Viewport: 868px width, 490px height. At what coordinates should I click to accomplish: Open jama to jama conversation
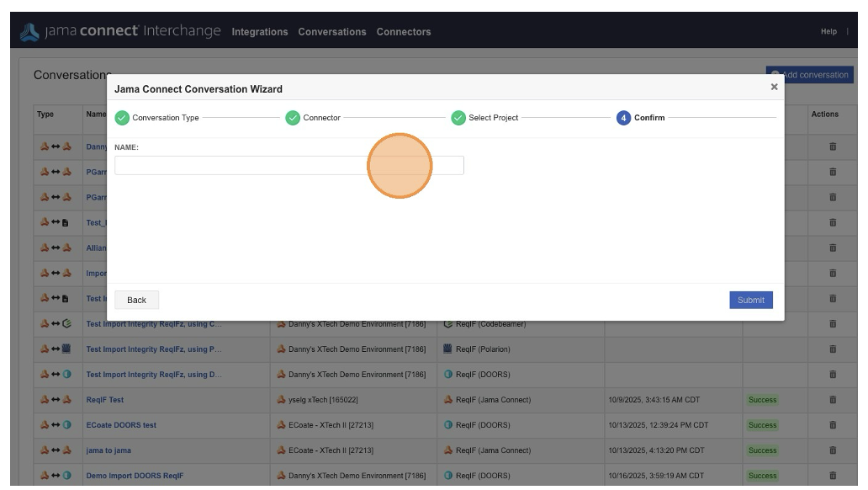pos(108,450)
